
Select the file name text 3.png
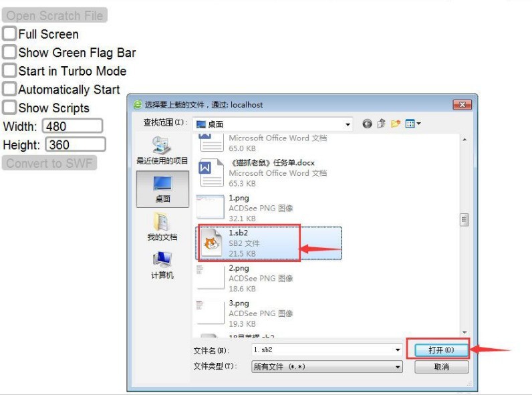(x=239, y=303)
